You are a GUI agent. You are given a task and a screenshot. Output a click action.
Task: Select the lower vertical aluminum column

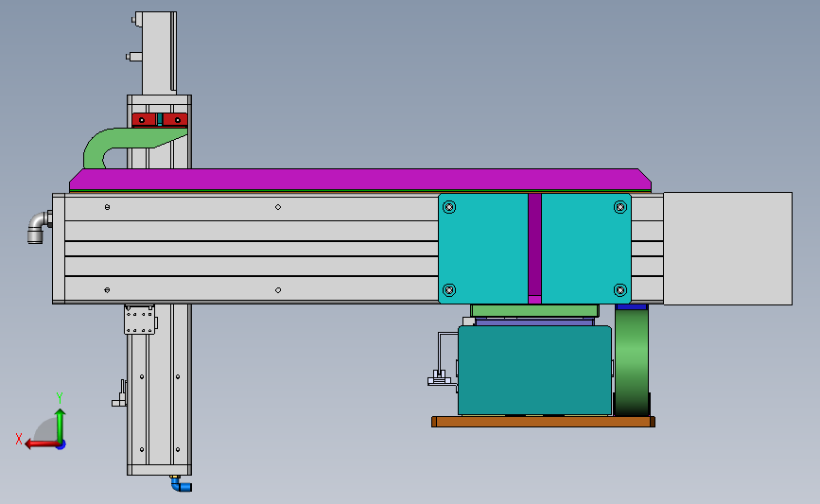point(159,390)
